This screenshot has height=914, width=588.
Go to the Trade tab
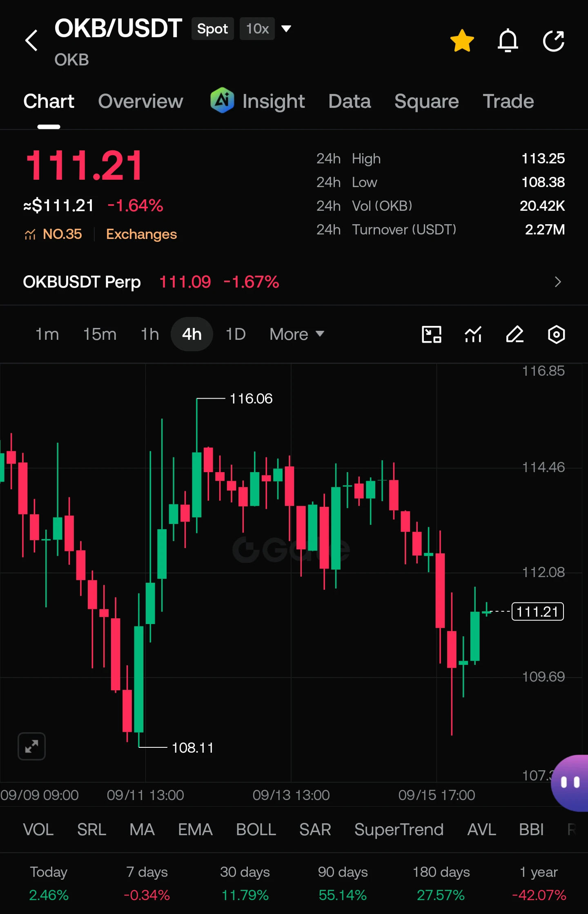508,101
